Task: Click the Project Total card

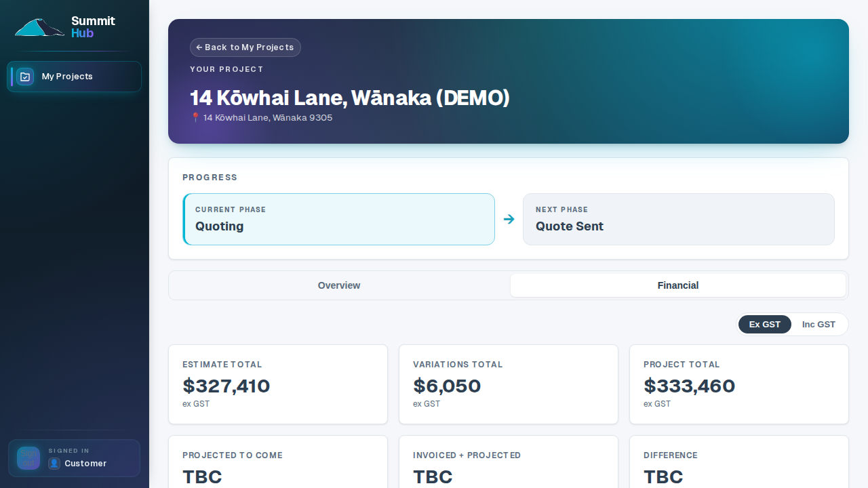Action: (739, 384)
